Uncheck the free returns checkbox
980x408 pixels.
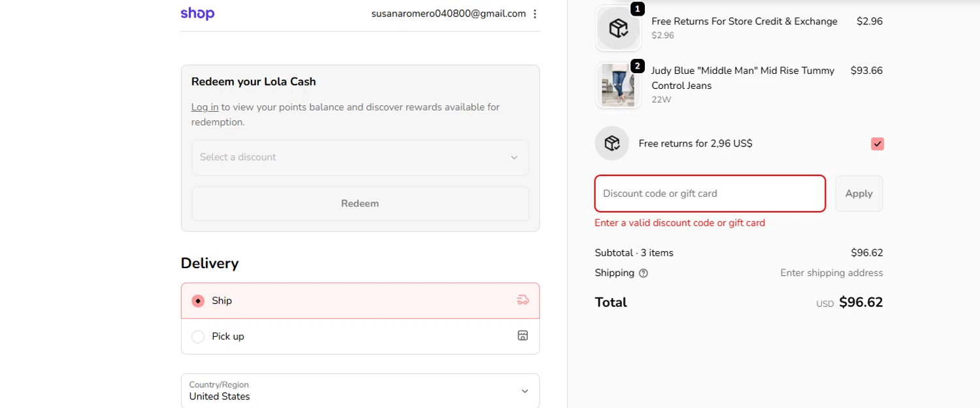(877, 144)
